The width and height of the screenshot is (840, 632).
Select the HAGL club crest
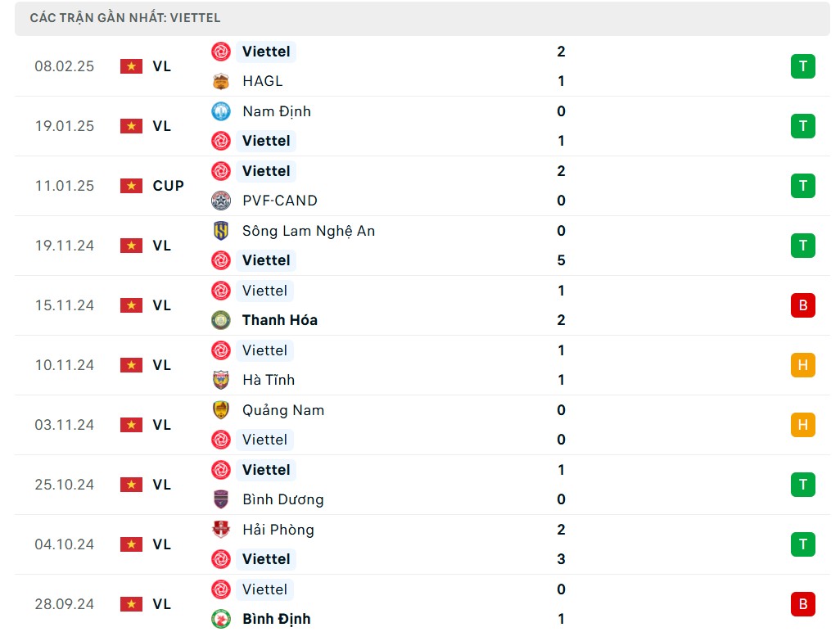tap(220, 81)
